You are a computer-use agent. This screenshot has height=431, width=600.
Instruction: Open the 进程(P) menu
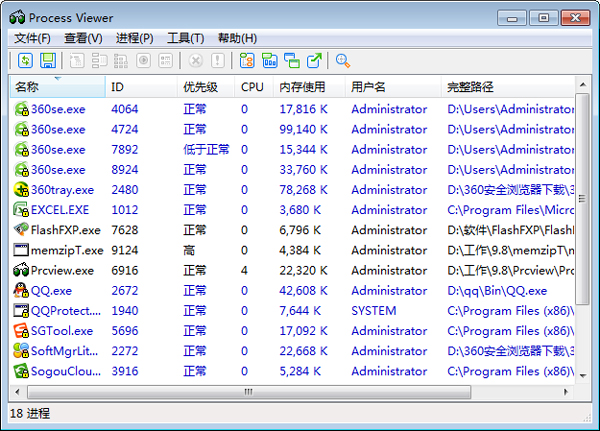[x=135, y=38]
